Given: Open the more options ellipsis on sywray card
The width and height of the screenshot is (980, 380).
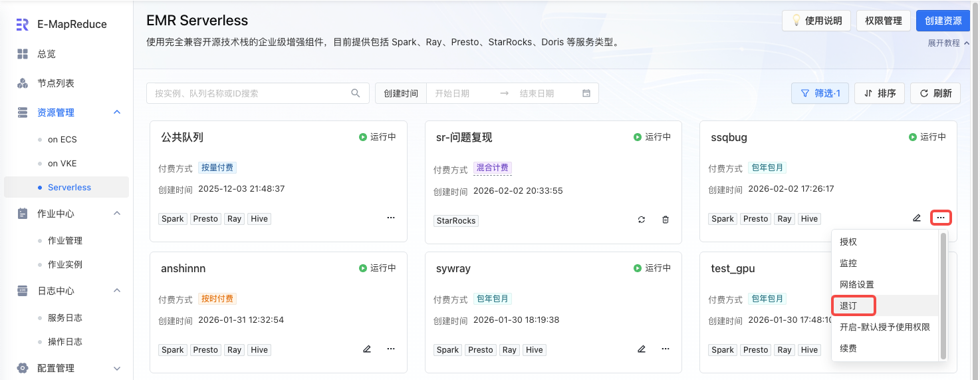Looking at the screenshot, I should pyautogui.click(x=666, y=349).
